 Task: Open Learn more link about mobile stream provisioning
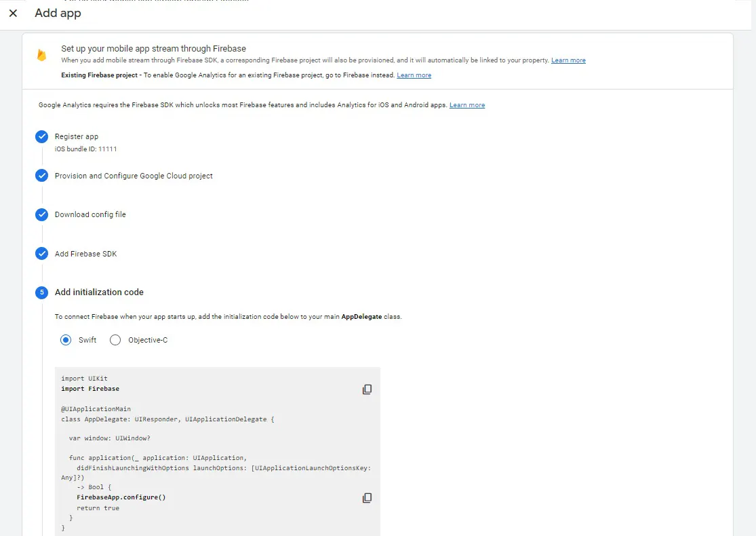tap(568, 60)
